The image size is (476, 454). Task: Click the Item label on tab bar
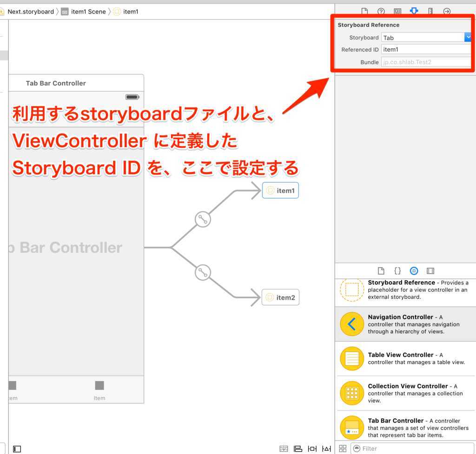click(99, 398)
